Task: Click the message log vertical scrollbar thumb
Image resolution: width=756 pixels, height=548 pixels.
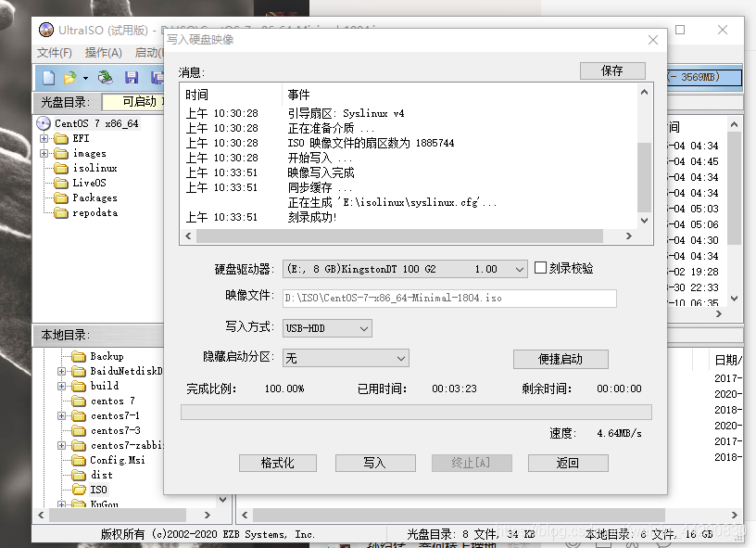Action: click(x=644, y=177)
